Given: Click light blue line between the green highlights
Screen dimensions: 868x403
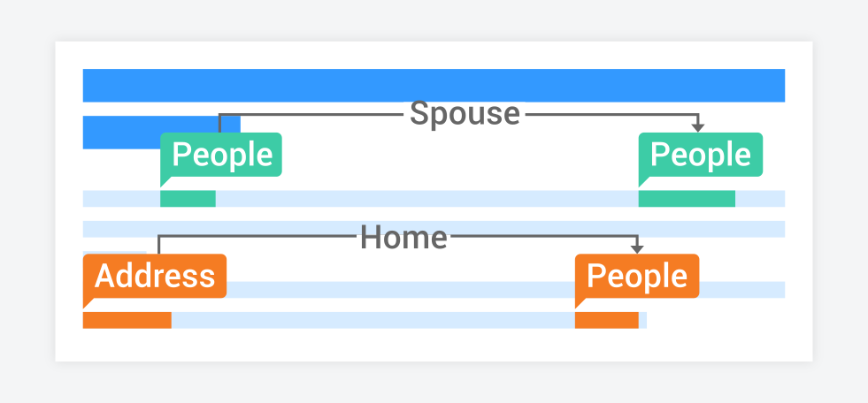Looking at the screenshot, I should [x=426, y=199].
